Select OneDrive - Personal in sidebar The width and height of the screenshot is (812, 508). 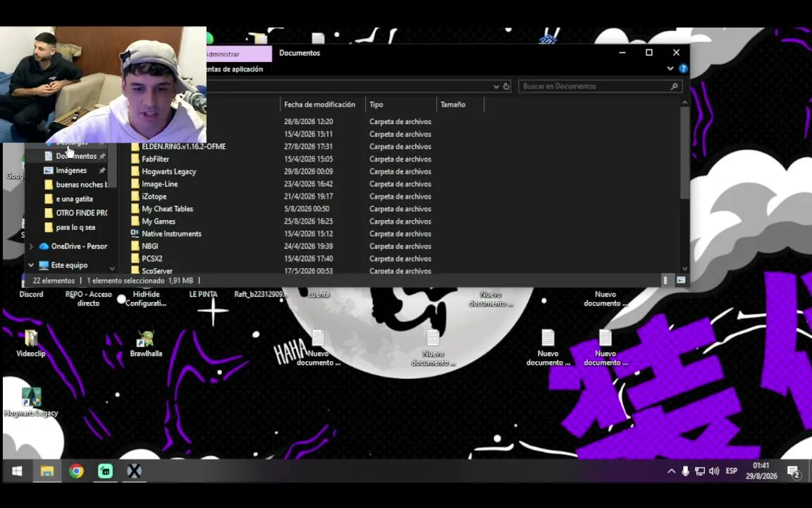(73, 246)
